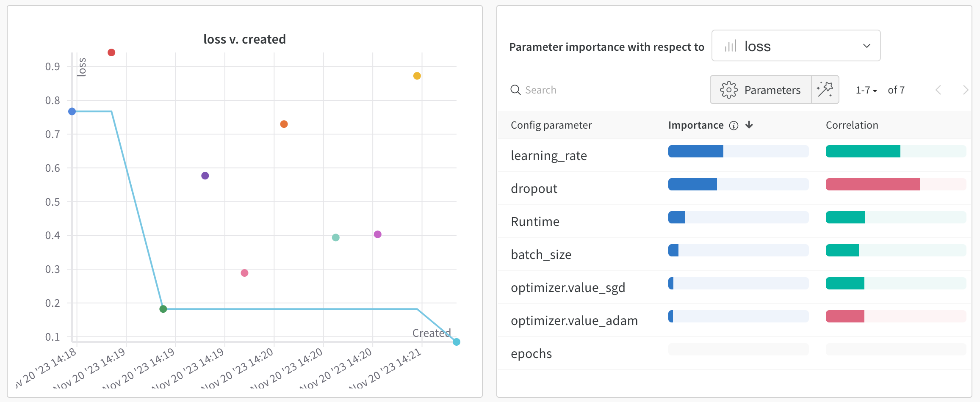Click the red data point near 0.9
Viewport: 980px width, 402px height.
coord(111,52)
